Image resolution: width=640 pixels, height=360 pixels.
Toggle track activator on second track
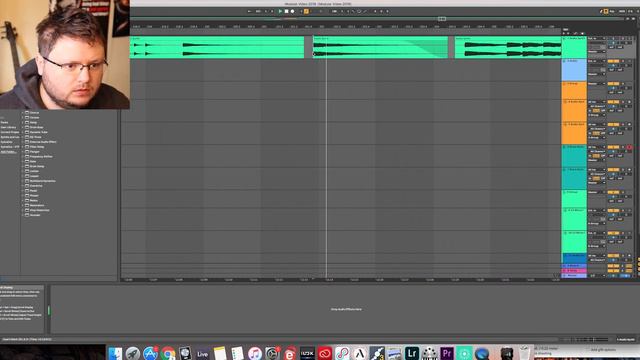613,61
